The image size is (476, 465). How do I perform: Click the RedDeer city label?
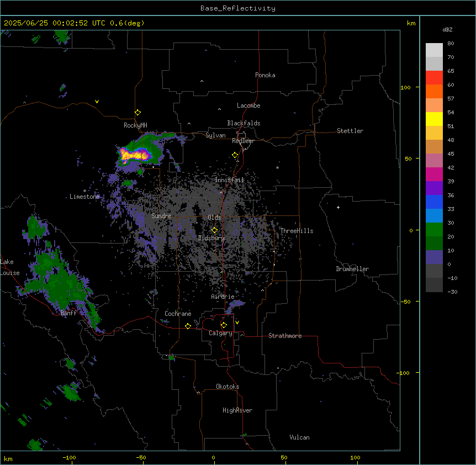243,141
